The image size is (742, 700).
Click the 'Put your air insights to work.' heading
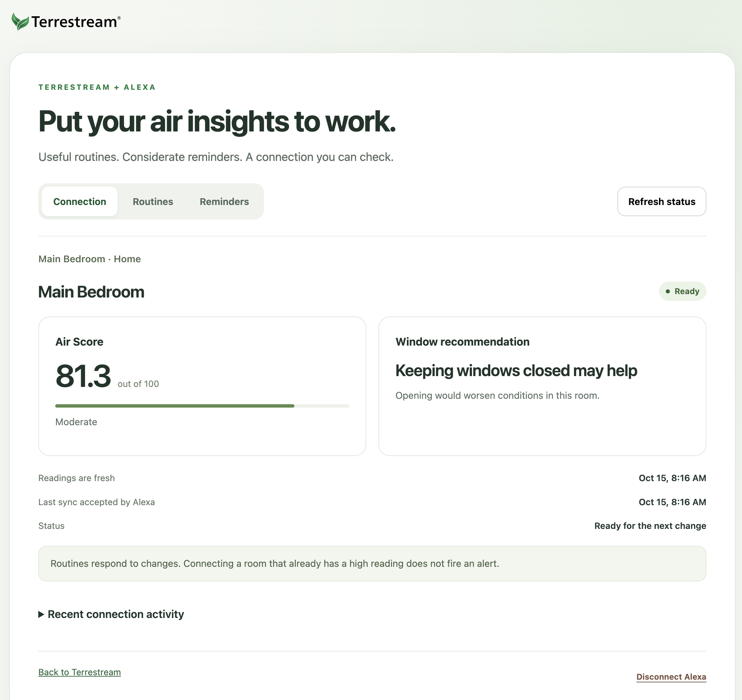pyautogui.click(x=217, y=122)
